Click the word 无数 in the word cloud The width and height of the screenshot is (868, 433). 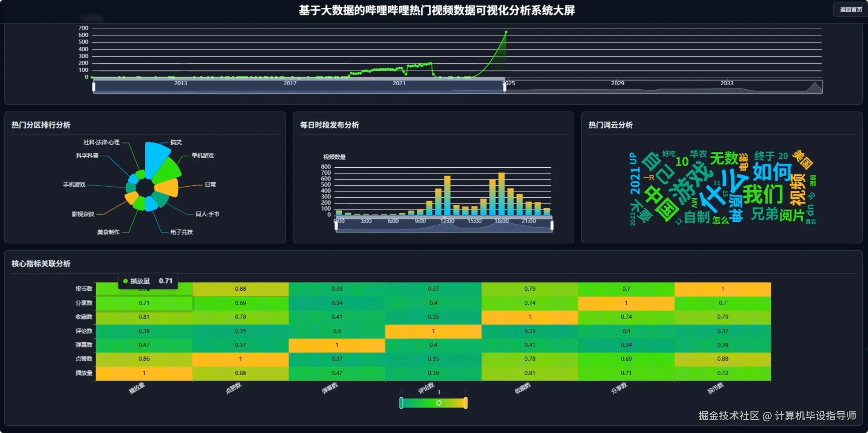click(x=724, y=158)
